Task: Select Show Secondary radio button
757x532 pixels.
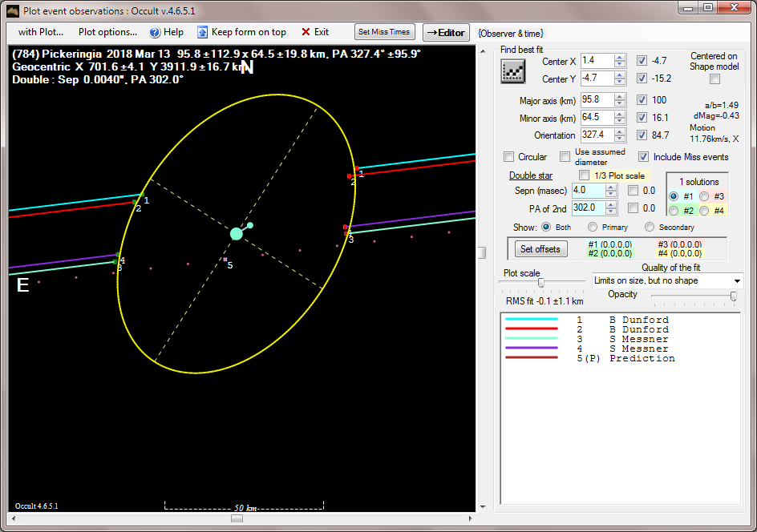Action: [x=650, y=227]
